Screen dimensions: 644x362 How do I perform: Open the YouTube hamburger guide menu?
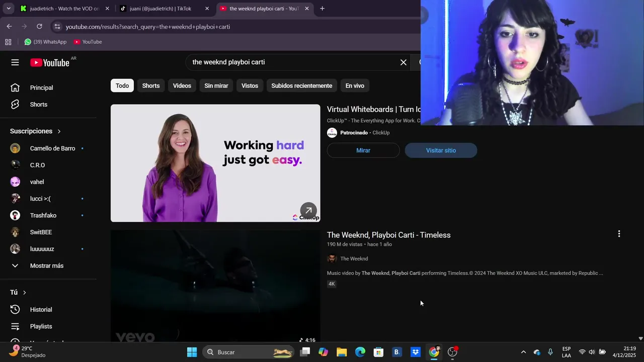[15, 62]
